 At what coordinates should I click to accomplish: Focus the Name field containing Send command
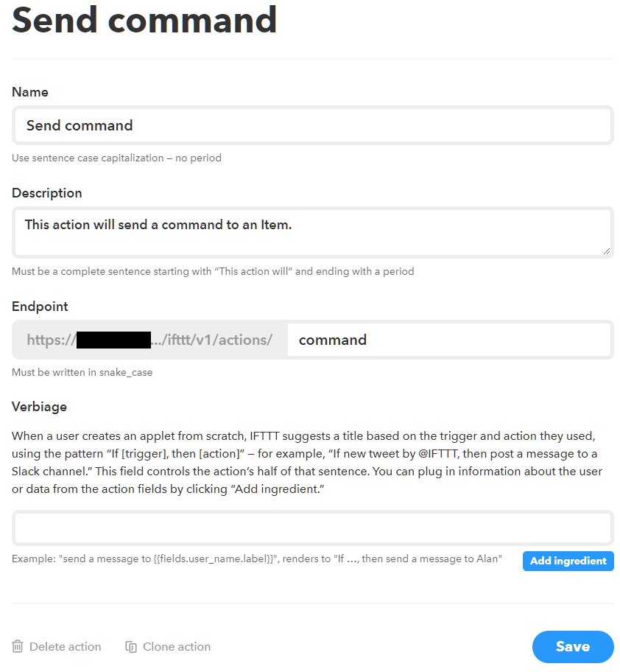(313, 125)
